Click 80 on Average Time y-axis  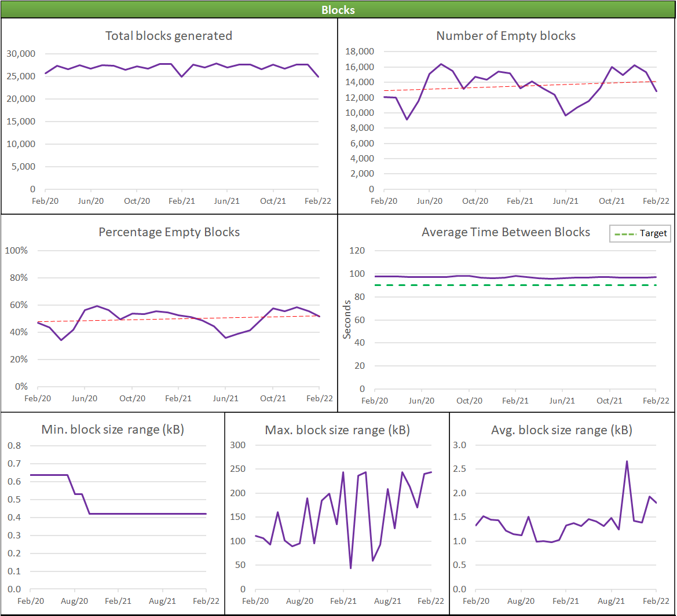click(359, 296)
